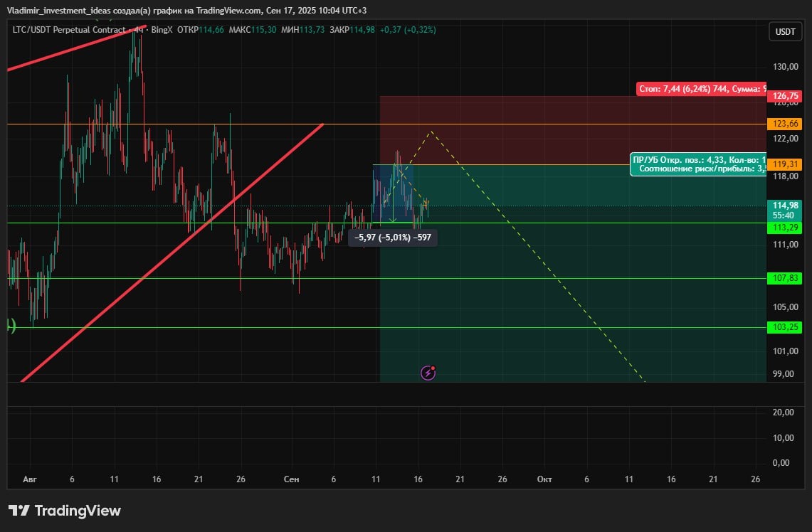
Task: Click the ОТКР 114,66 open value
Action: point(201,30)
